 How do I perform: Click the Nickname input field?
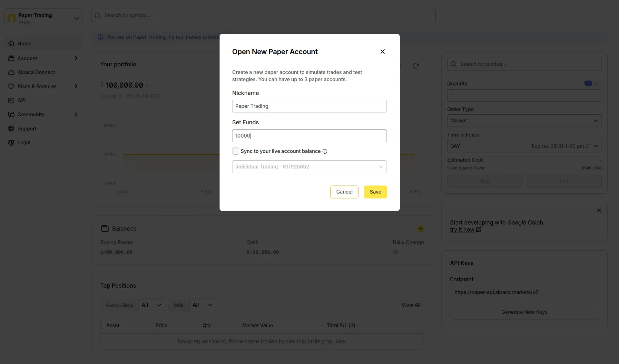(x=309, y=106)
